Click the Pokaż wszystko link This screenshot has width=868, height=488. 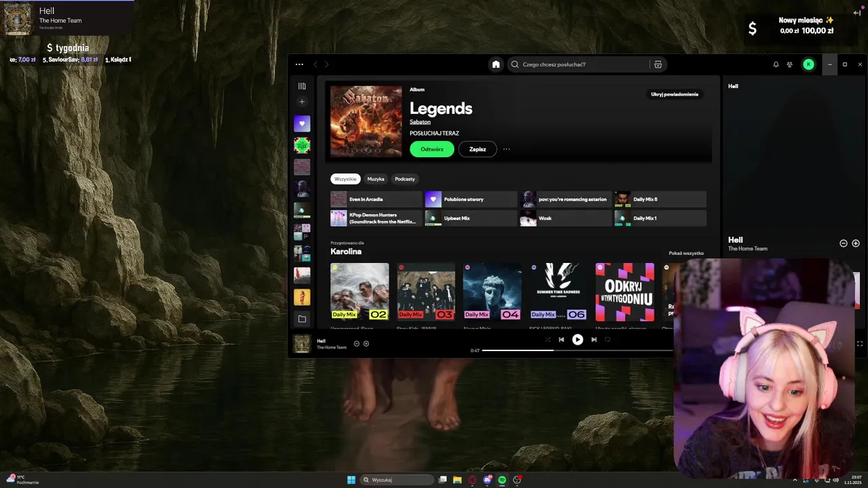pos(686,253)
